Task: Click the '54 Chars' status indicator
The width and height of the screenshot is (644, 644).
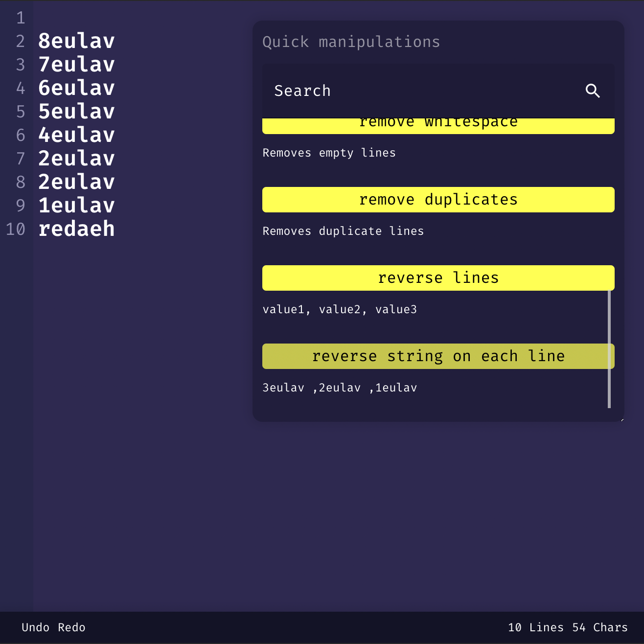Action: [x=600, y=627]
